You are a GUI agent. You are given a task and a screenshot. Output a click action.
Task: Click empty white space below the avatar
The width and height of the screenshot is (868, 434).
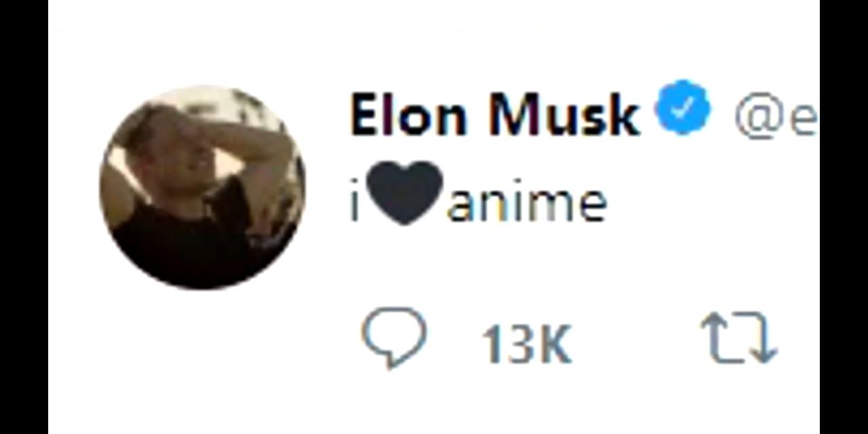point(202,359)
